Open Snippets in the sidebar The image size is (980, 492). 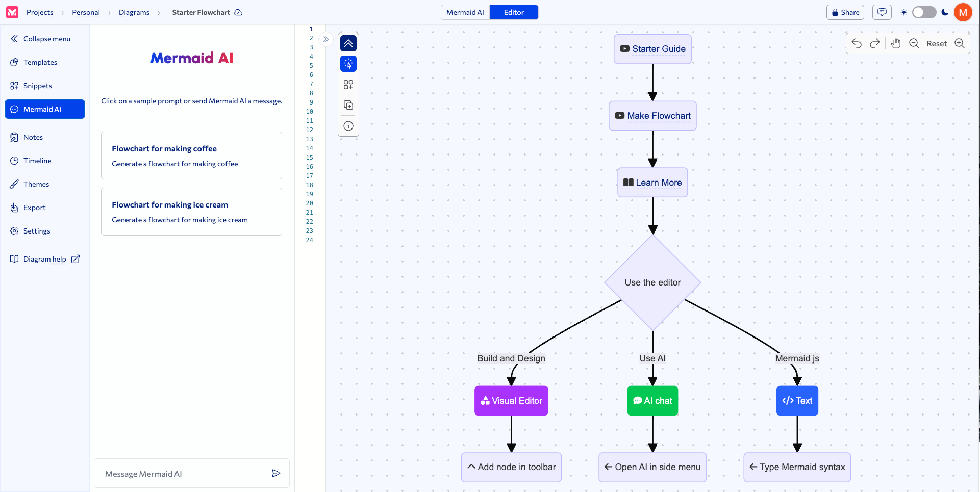[45, 86]
